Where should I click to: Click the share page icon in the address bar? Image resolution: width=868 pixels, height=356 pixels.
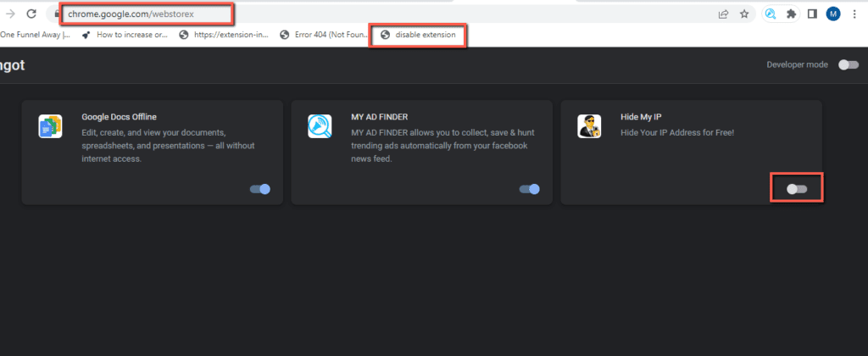coord(723,14)
